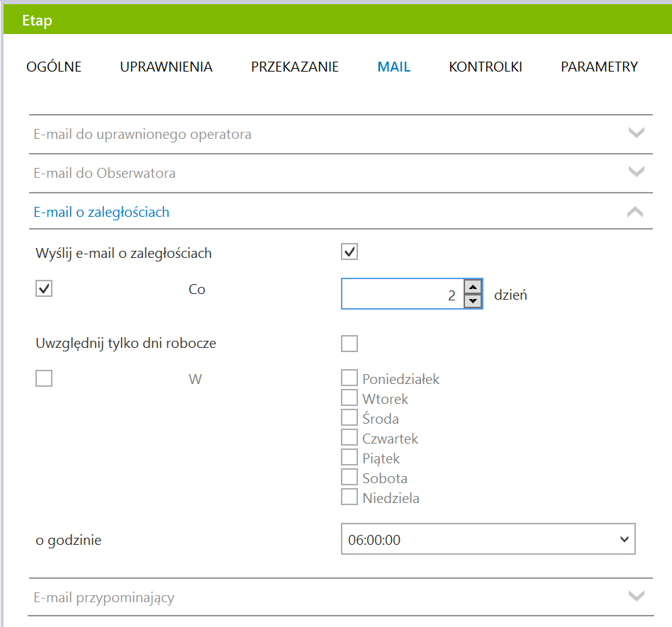This screenshot has width=672, height=627.
Task: Check the Środa checkbox
Action: click(x=349, y=417)
